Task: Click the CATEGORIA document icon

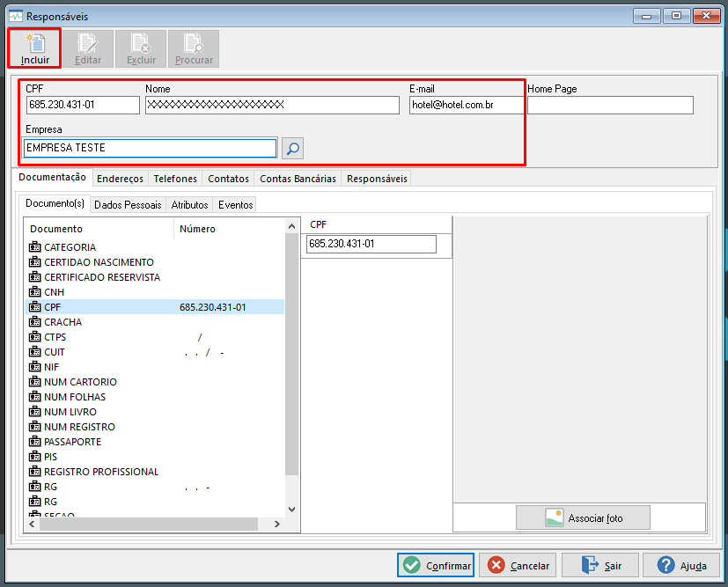Action: pyautogui.click(x=35, y=247)
